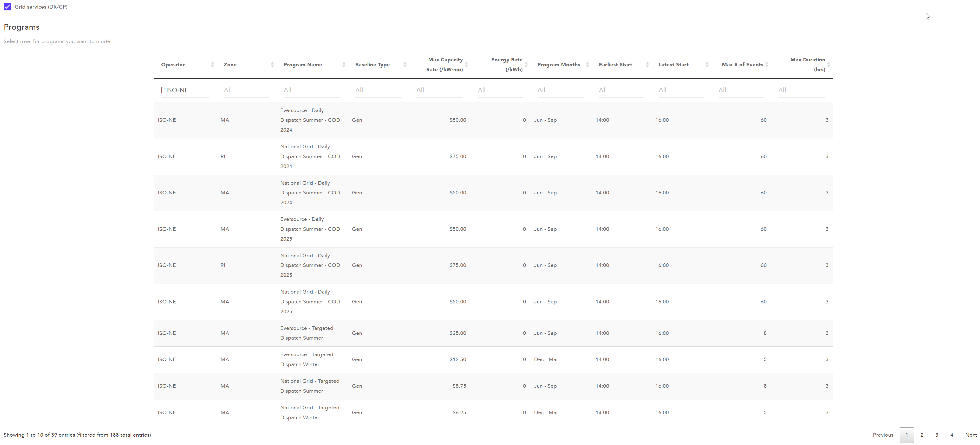The image size is (980, 445).
Task: Click the Earliest Start column header label
Action: tap(615, 65)
